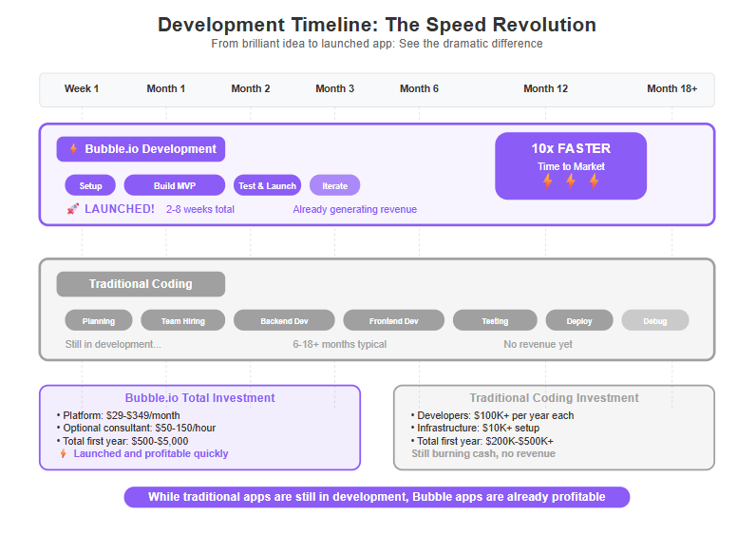Click Total first year: $200K-$500K+ line

pos(482,441)
